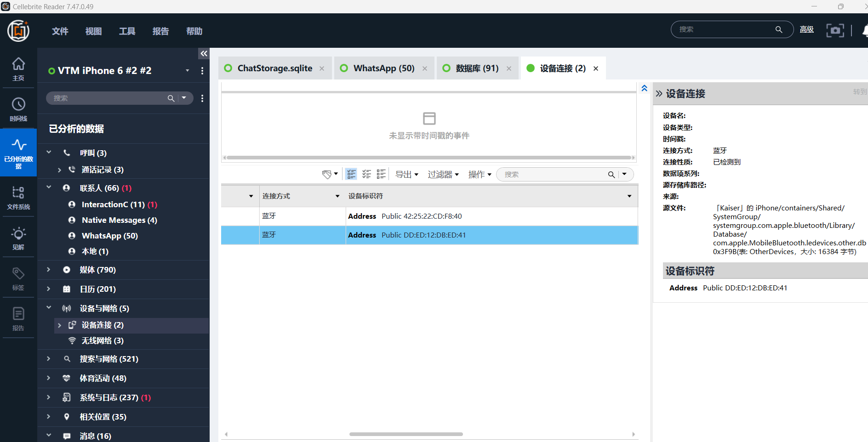
Task: Collapse the 设备与网络 (5) tree node
Action: [49, 307]
